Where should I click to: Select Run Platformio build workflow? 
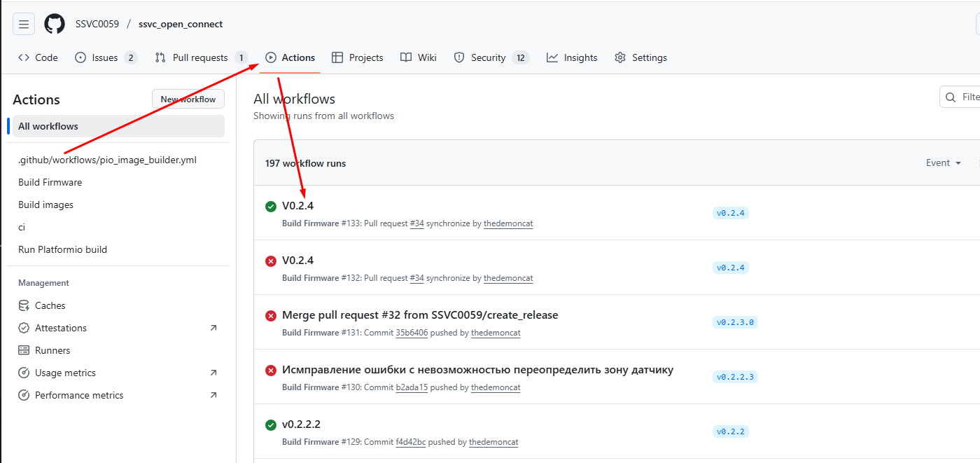point(63,249)
